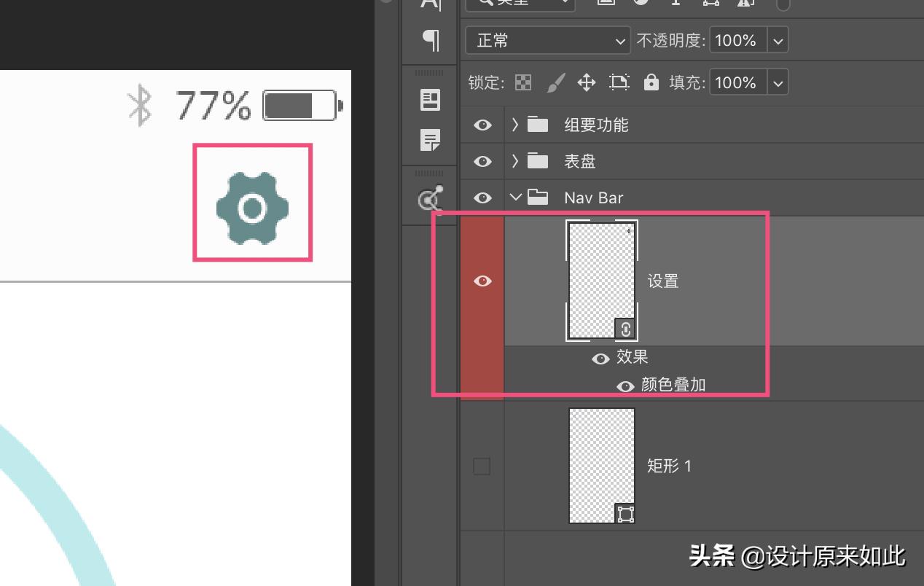Click the 填充 fill percentage value
The width and height of the screenshot is (924, 586).
736,82
